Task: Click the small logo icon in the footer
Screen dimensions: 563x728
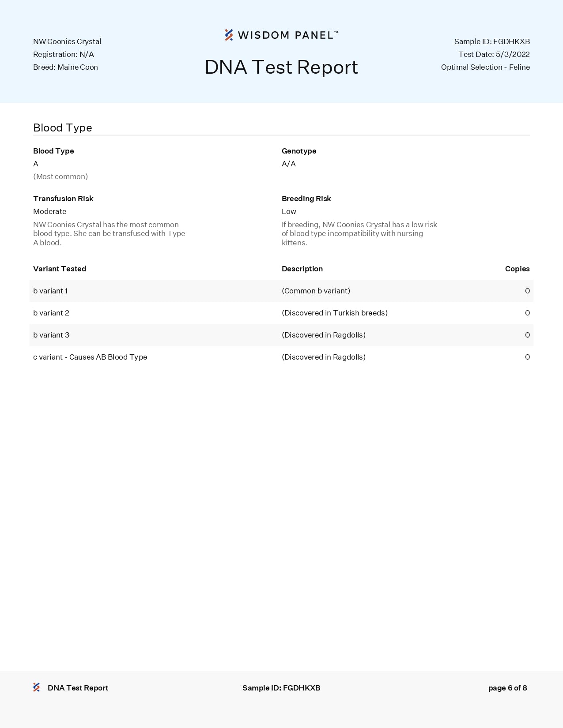Action: pyautogui.click(x=37, y=687)
